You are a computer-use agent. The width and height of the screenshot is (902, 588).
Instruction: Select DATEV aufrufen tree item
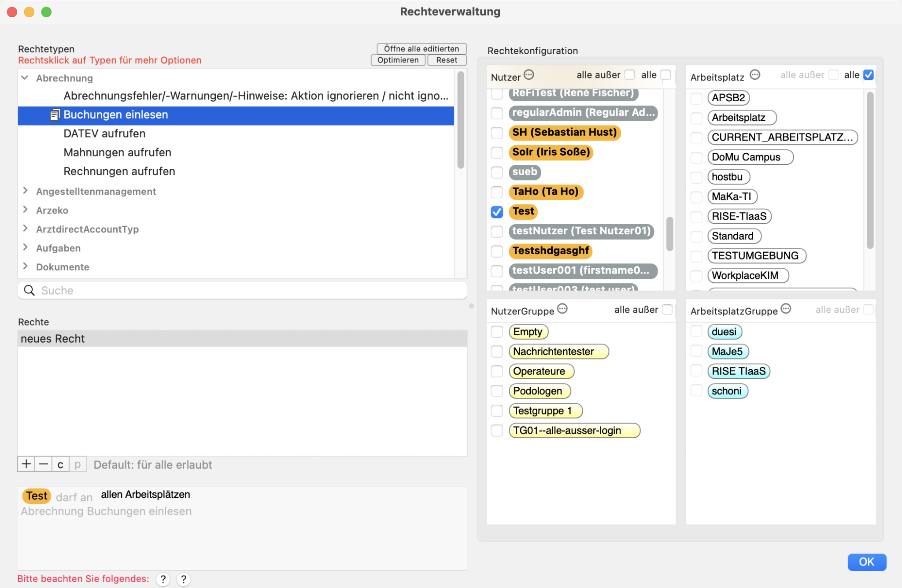[236, 134]
